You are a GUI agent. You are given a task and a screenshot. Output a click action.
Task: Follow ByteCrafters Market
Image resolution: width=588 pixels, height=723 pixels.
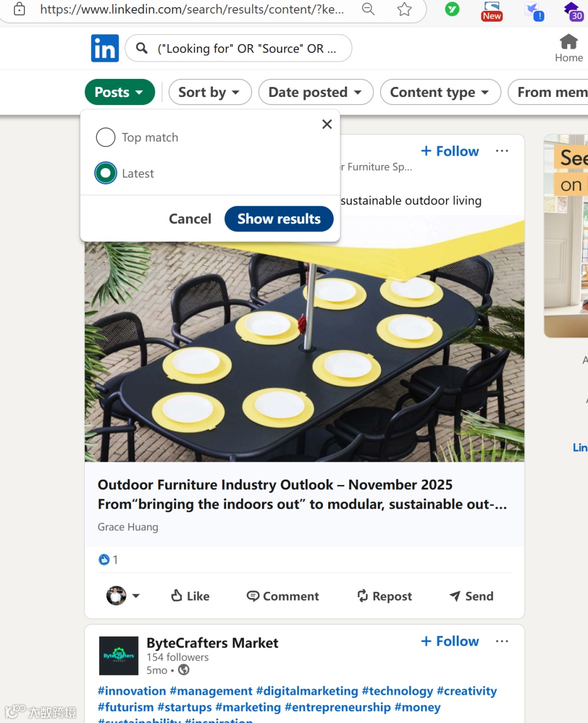450,641
